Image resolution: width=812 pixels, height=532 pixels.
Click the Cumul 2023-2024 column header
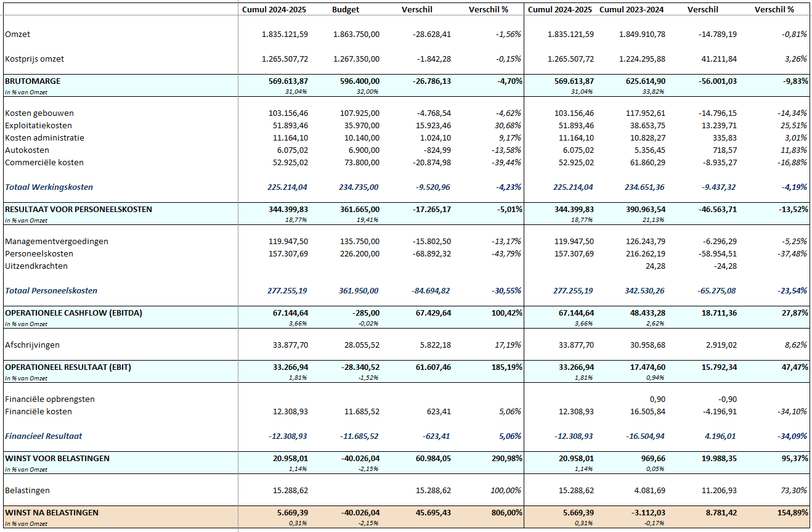[x=632, y=10]
